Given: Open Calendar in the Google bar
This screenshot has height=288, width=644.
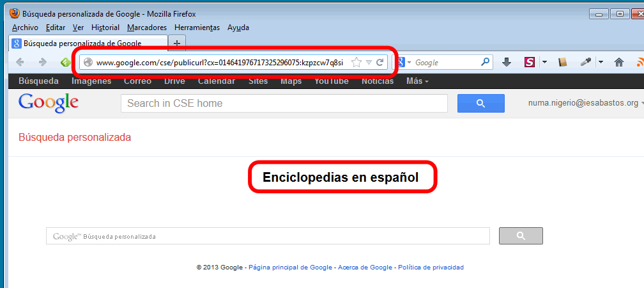Looking at the screenshot, I should point(217,81).
